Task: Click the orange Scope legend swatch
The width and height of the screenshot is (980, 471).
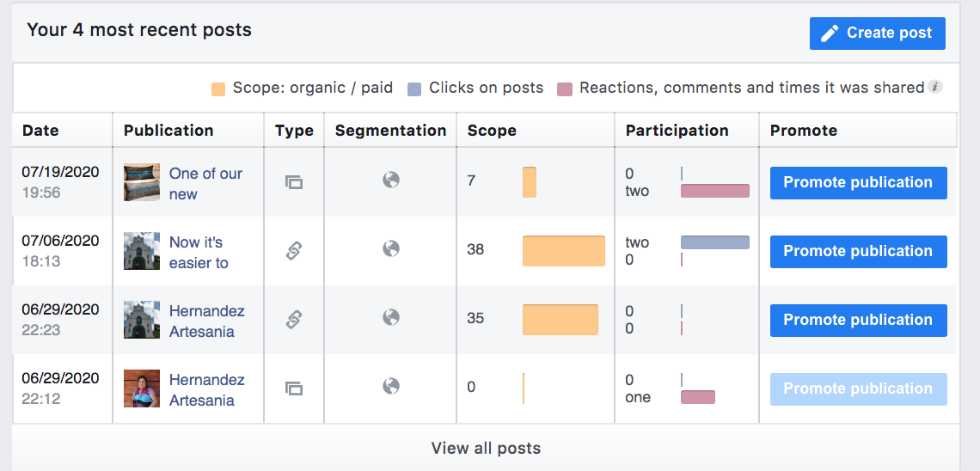Action: (219, 89)
